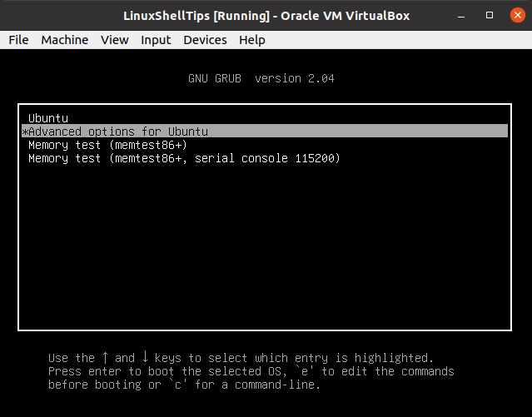The image size is (532, 417).
Task: Maximize the VirtualBox window
Action: click(490, 15)
